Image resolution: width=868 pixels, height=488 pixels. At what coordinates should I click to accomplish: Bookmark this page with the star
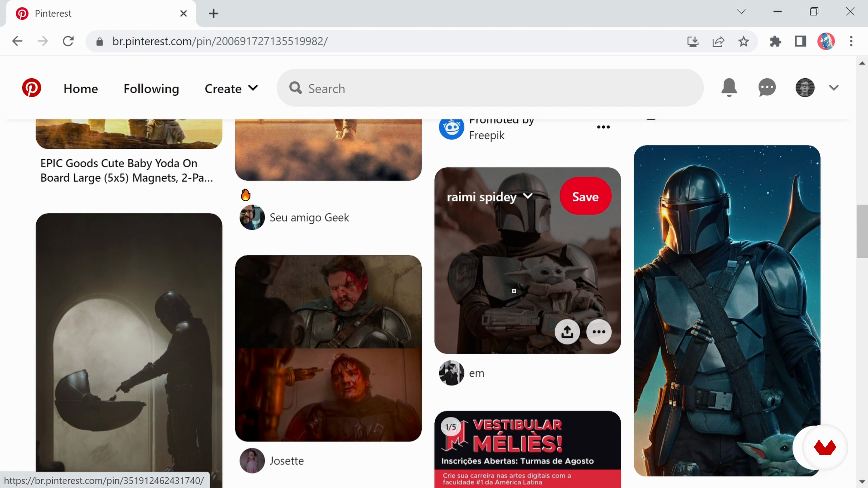(743, 41)
